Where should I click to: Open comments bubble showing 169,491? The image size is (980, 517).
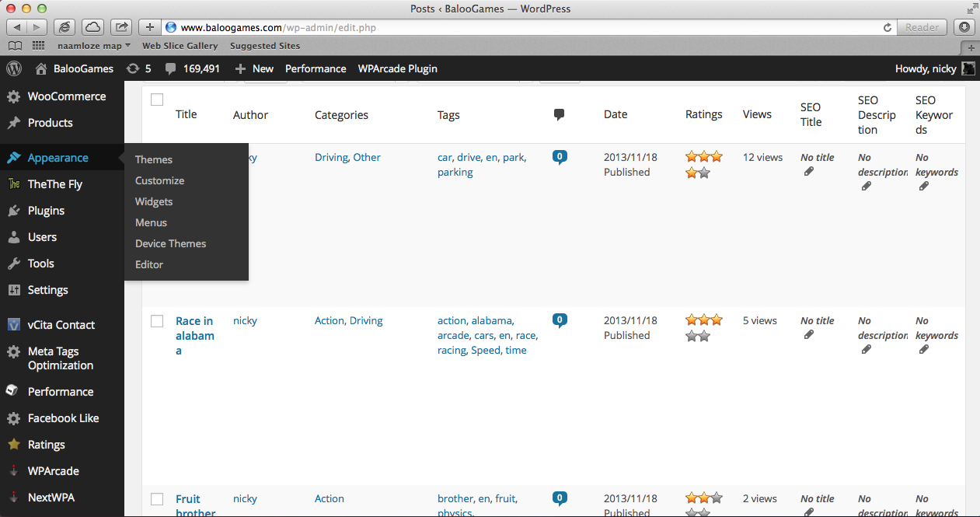click(193, 68)
